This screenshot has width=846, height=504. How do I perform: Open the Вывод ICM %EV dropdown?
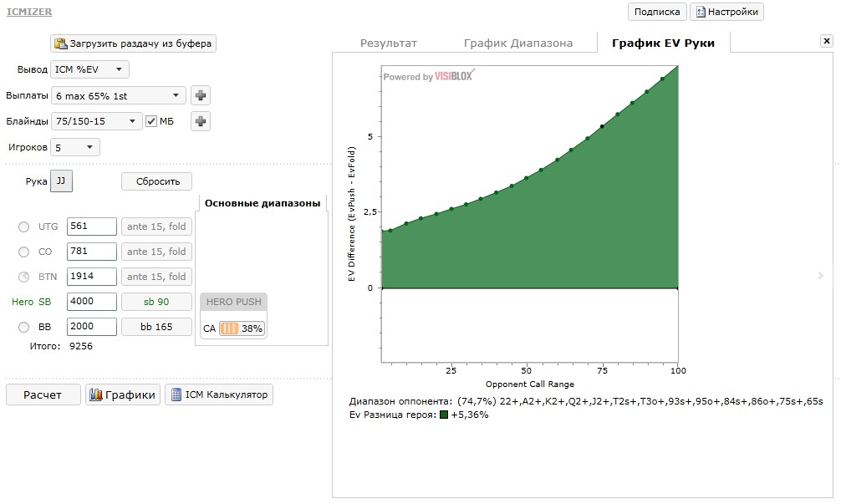click(x=89, y=69)
